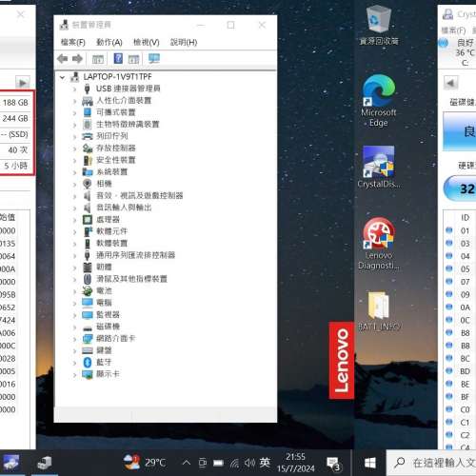Open the 動作(A) menu in Device Manager
This screenshot has width=476, height=476.
tap(109, 42)
